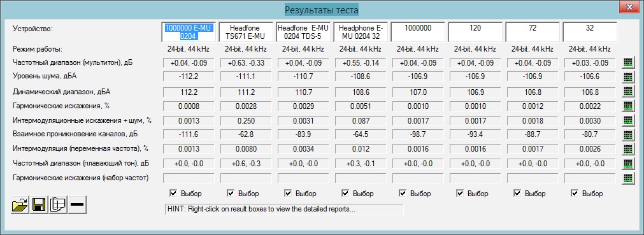Viewport: 644px width, 235px height.
Task: Click the floppy disk save results icon
Action: click(x=39, y=204)
